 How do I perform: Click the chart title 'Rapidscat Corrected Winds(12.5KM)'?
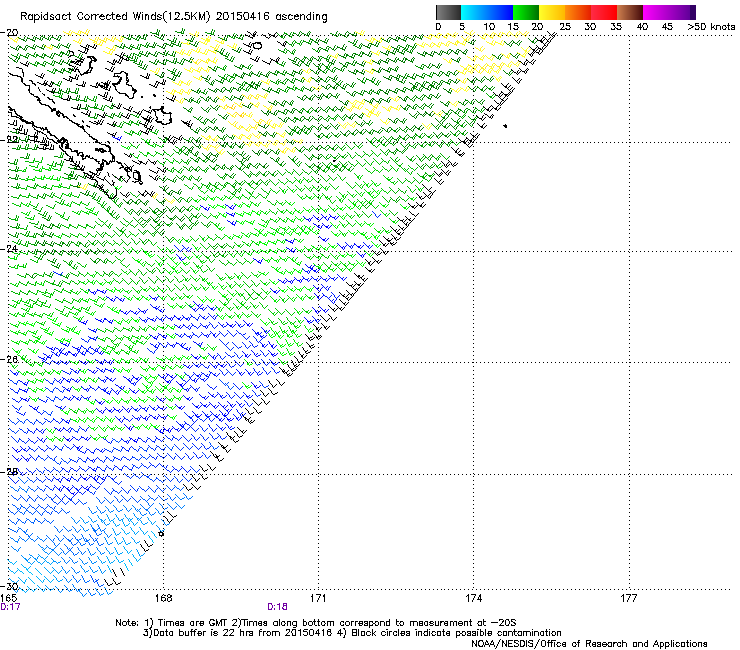[115, 17]
